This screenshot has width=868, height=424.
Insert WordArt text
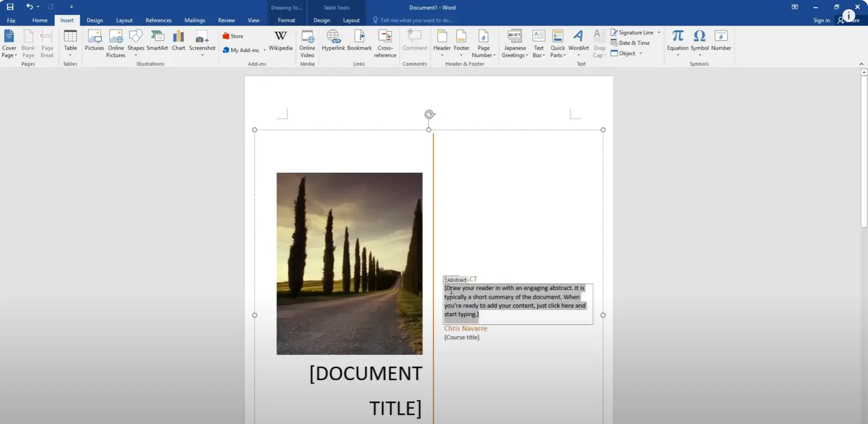(x=578, y=41)
